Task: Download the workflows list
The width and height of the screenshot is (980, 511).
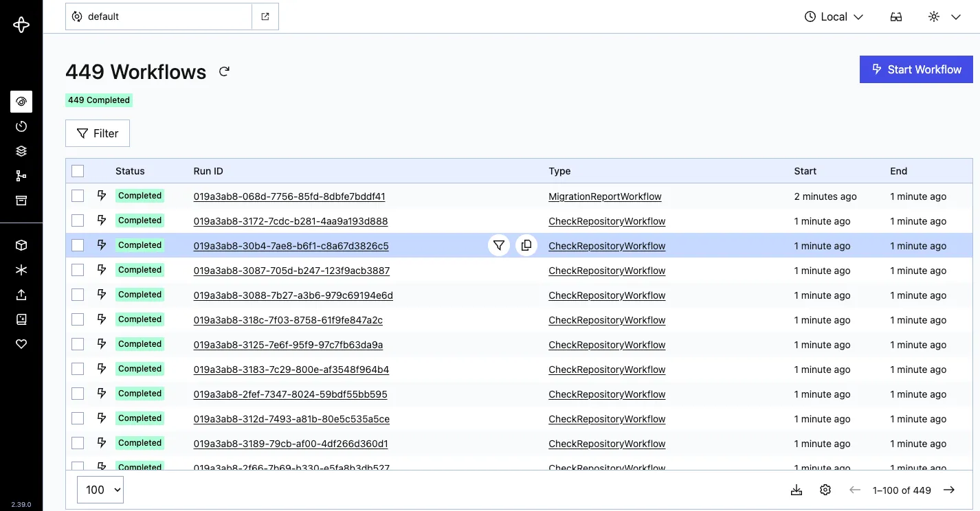Action: point(797,490)
